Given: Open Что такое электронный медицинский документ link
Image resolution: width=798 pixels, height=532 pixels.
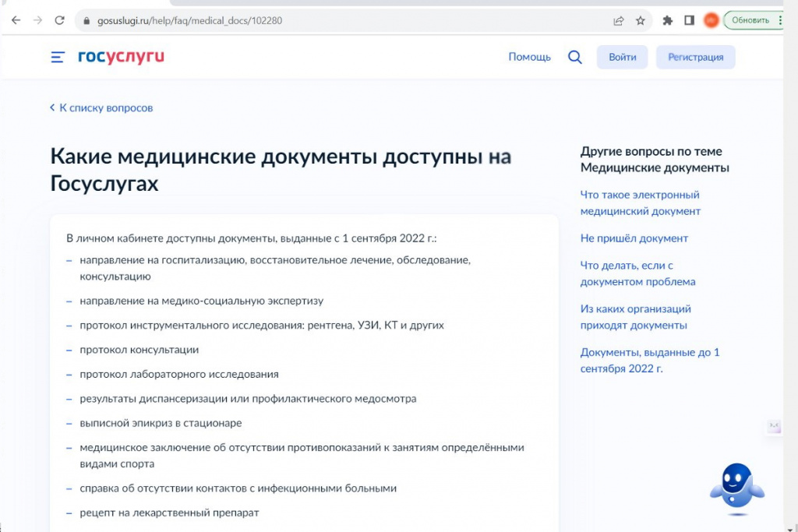Looking at the screenshot, I should click(641, 203).
